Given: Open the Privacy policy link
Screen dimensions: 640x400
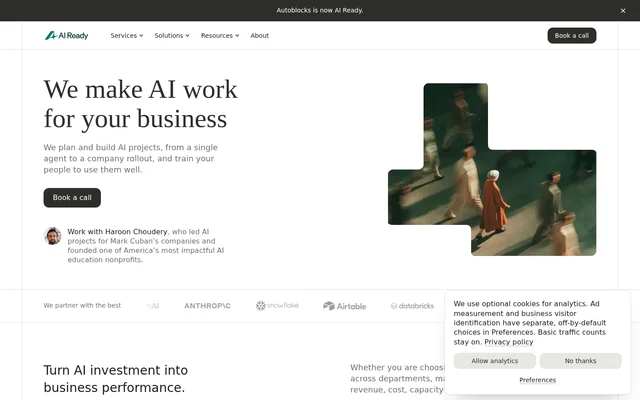Looking at the screenshot, I should click(509, 342).
